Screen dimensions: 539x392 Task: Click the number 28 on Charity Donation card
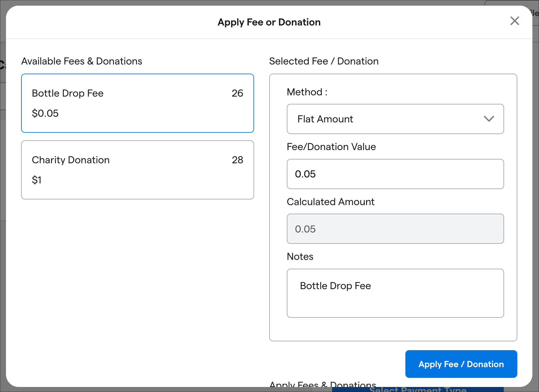tap(237, 160)
